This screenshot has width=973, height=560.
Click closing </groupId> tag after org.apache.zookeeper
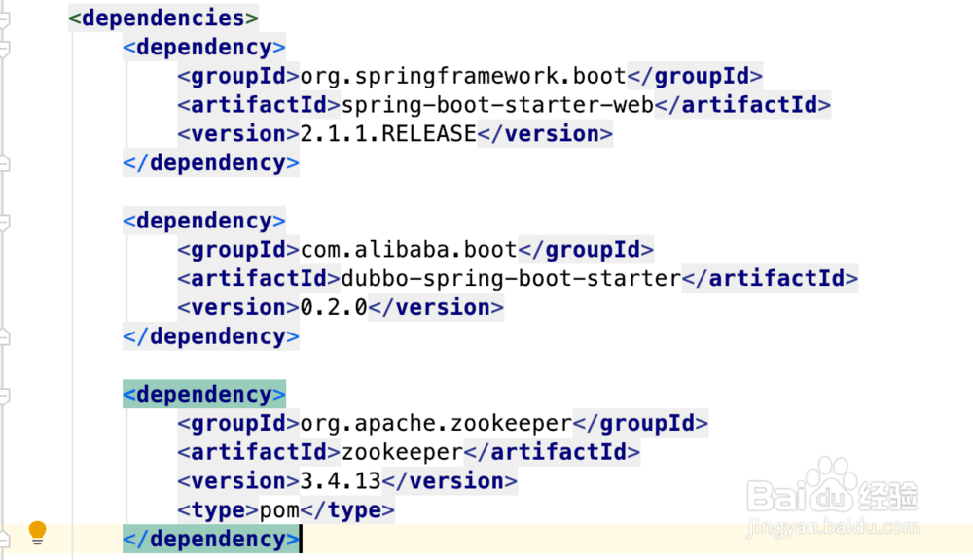(640, 423)
